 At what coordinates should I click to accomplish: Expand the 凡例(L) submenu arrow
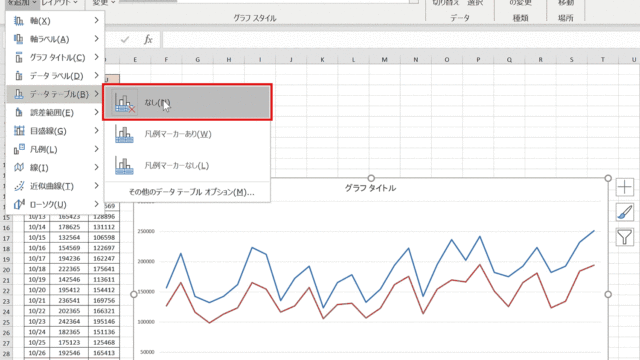96,149
